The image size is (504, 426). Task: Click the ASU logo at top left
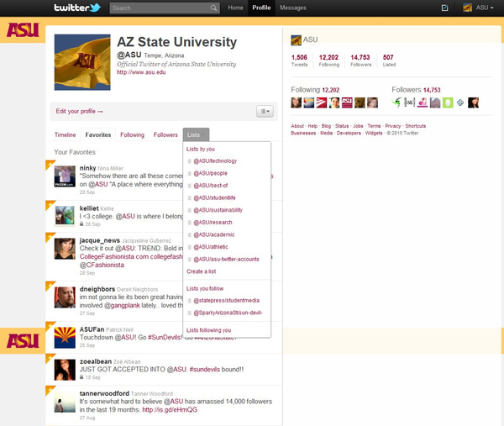click(x=23, y=30)
